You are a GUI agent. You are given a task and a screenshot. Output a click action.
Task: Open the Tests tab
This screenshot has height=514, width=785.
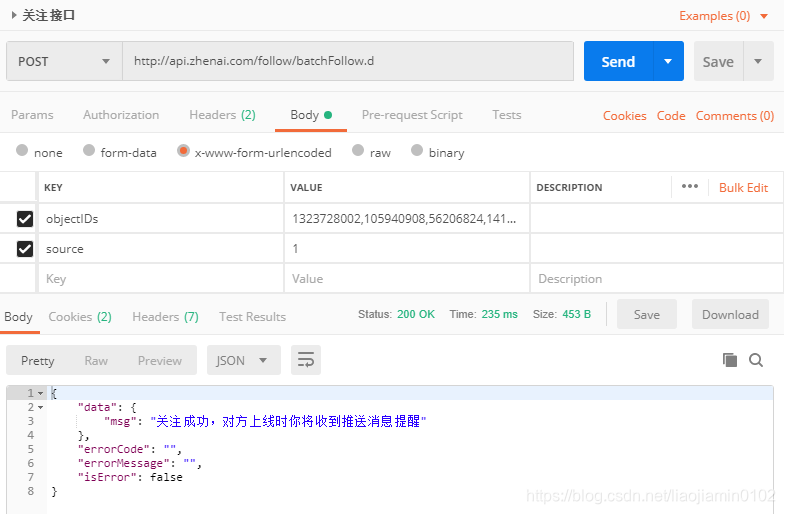pyautogui.click(x=507, y=115)
